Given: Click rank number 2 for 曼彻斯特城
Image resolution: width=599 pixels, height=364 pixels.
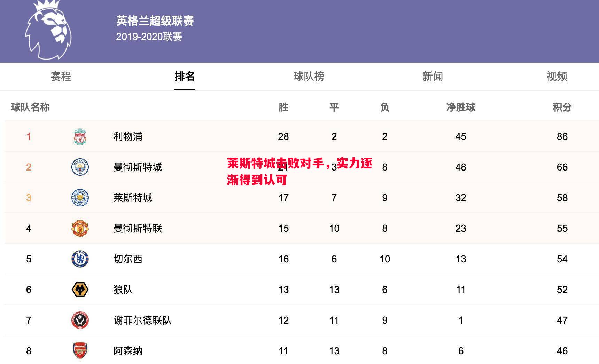Looking at the screenshot, I should [29, 167].
